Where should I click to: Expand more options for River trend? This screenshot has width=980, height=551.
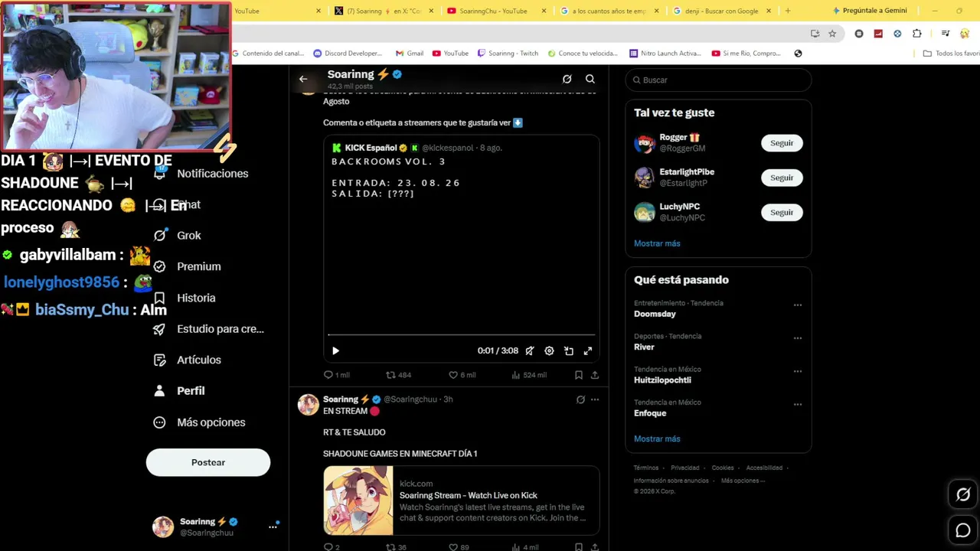[x=798, y=338]
